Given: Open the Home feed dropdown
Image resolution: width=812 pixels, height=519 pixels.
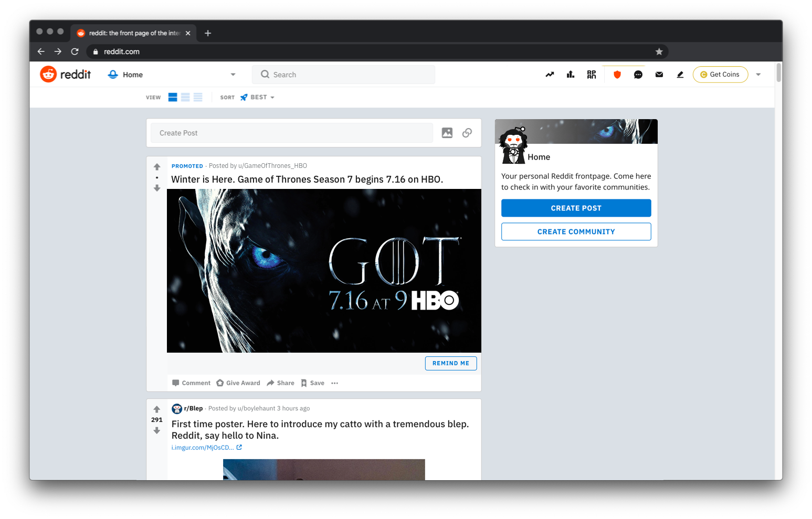Looking at the screenshot, I should [172, 75].
